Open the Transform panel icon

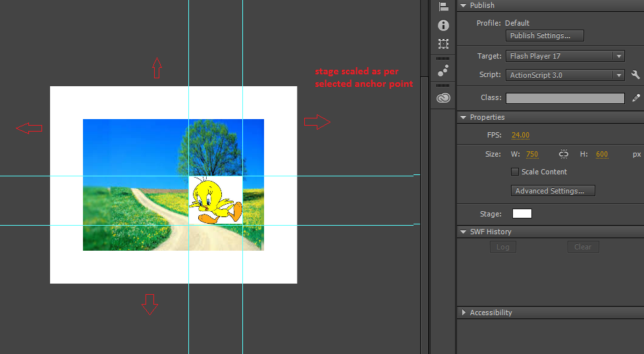pos(443,43)
